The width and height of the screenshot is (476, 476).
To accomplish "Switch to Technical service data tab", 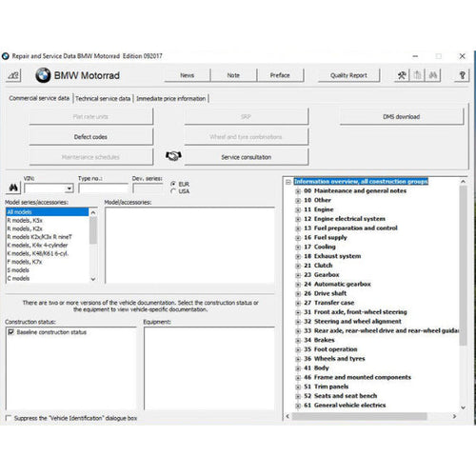I will (x=103, y=98).
